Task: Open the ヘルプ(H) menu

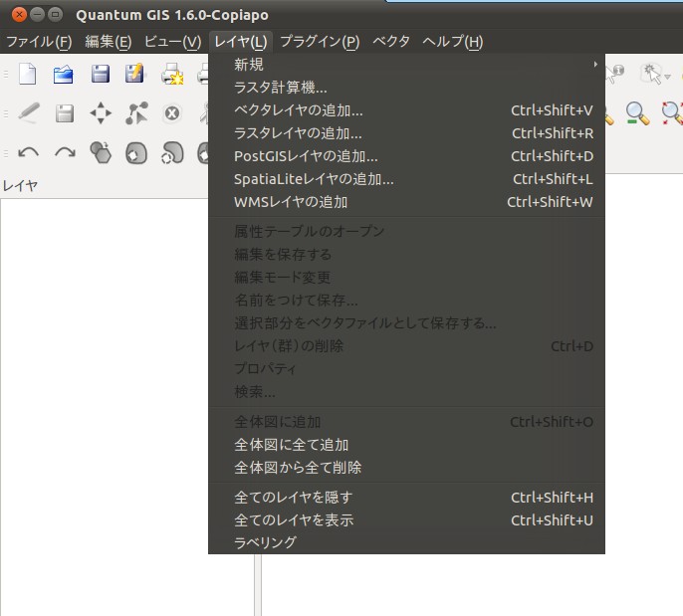Action: coord(453,42)
